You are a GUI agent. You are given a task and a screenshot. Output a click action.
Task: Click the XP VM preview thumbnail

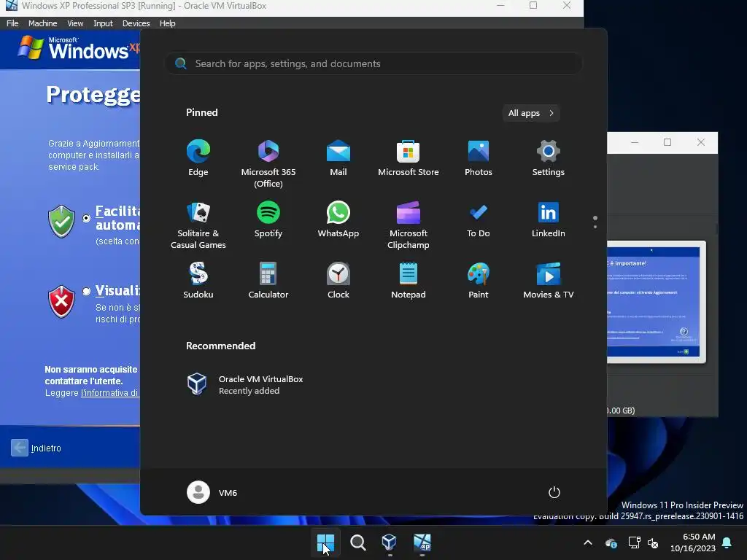click(x=656, y=302)
